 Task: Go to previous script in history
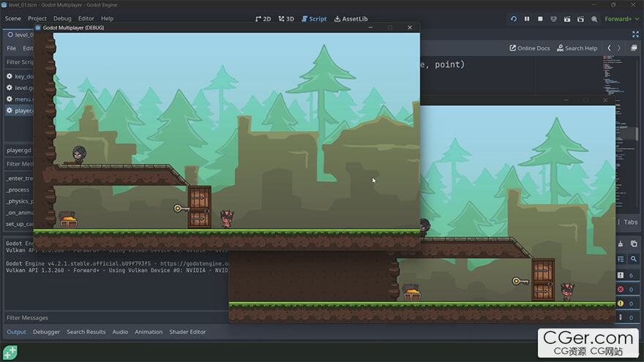coord(609,48)
